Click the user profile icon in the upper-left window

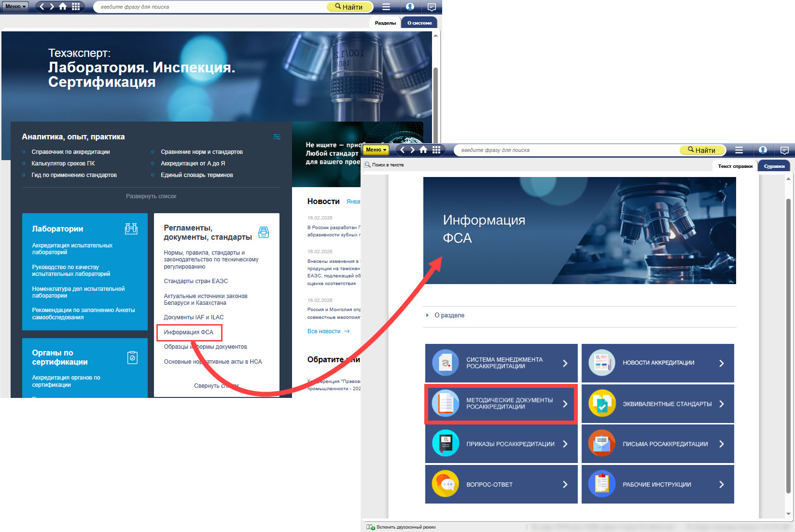(410, 7)
